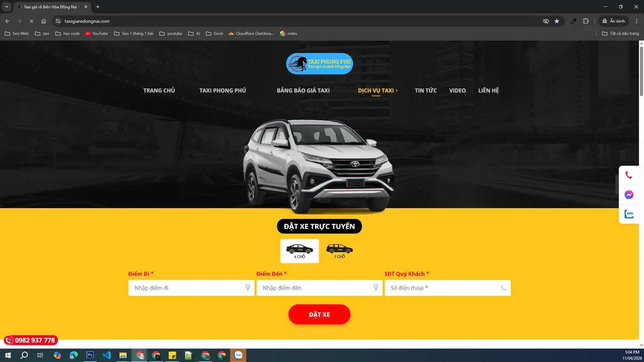
Task: Open the DỊCH VỤ TAXI dropdown menu
Action: click(x=375, y=90)
